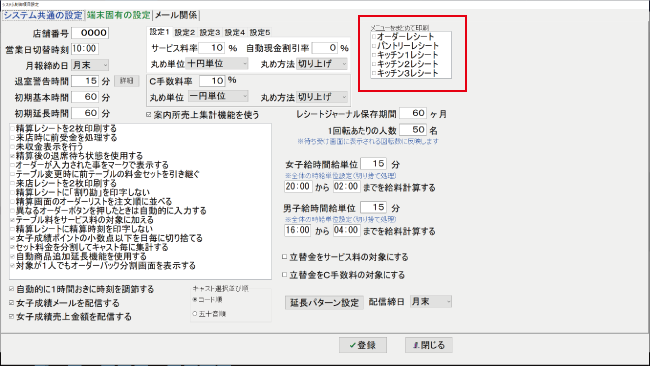Click 女子給時間給単位 input field
This screenshot has height=366, width=650.
(374, 164)
